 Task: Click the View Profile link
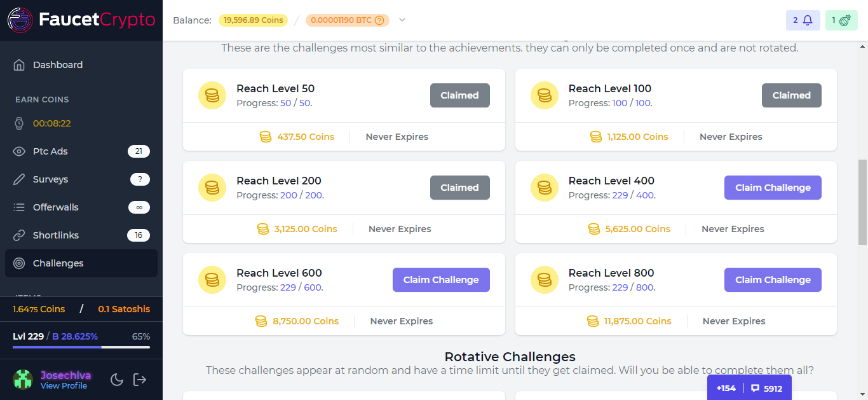pos(64,386)
